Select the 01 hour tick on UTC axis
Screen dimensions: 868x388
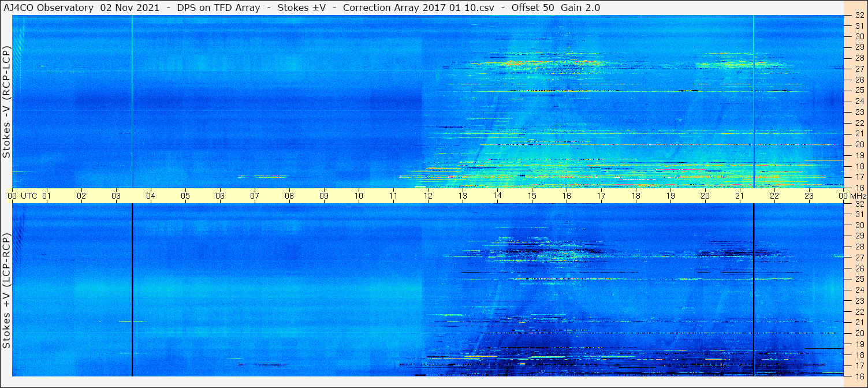pos(47,196)
